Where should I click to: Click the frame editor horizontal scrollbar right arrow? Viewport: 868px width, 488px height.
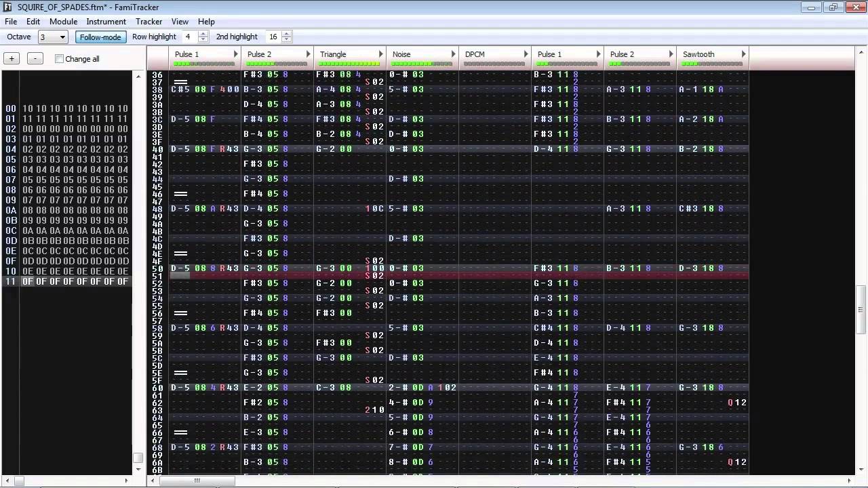coord(125,481)
